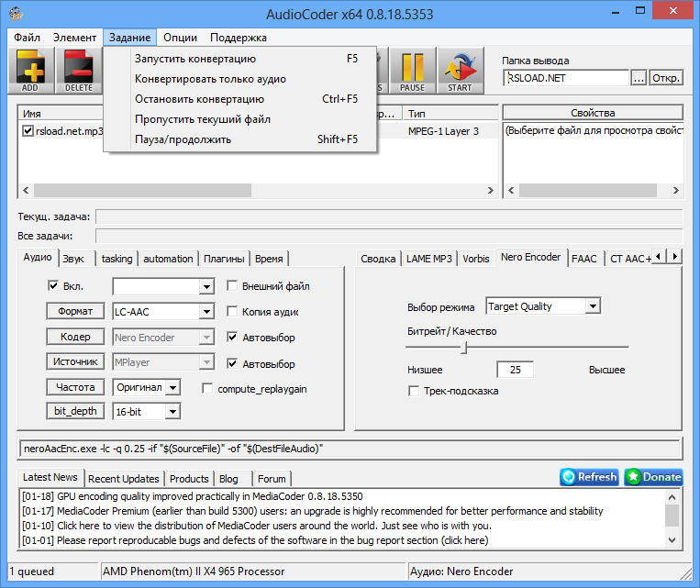Screen dimensions: 700x588
Task: Enable the Трек-подсказка checkbox
Action: [x=414, y=391]
